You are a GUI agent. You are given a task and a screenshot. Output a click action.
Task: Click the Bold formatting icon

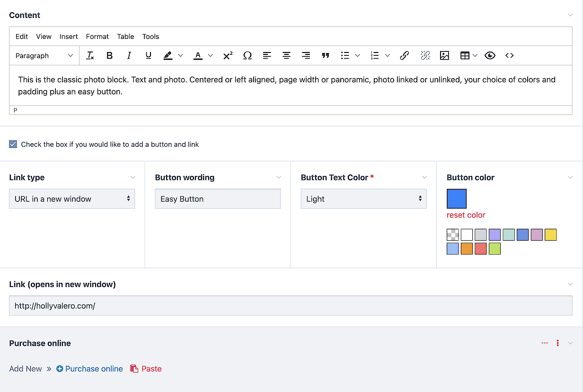click(109, 56)
